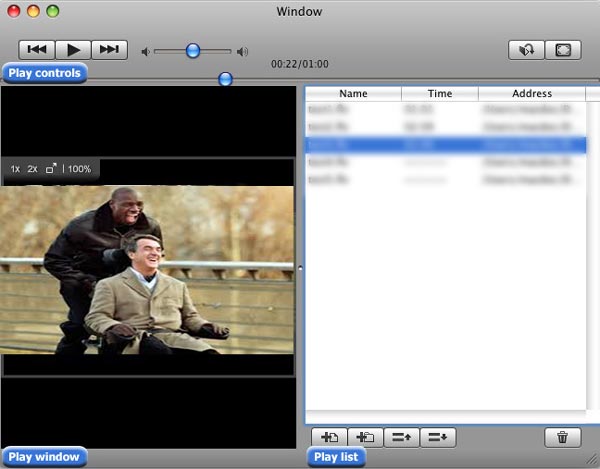The height and width of the screenshot is (469, 600).
Task: Set video size to 1x
Action: click(x=15, y=169)
